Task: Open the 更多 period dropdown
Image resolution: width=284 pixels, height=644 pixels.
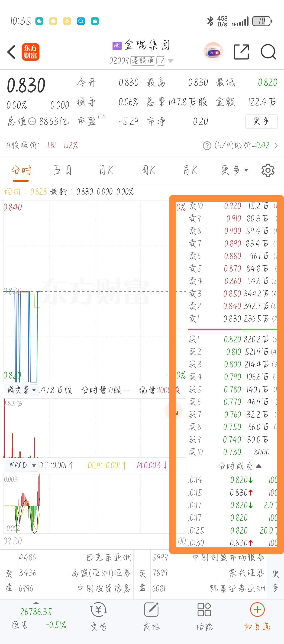Action: pyautogui.click(x=235, y=171)
